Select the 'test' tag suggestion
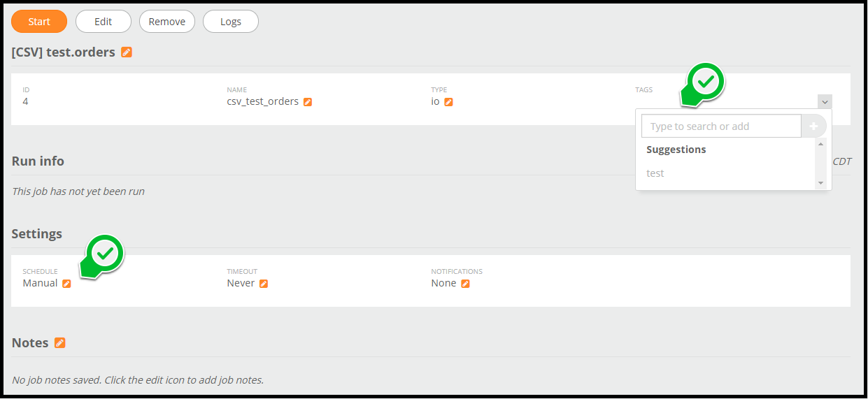The width and height of the screenshot is (868, 399). coord(655,173)
